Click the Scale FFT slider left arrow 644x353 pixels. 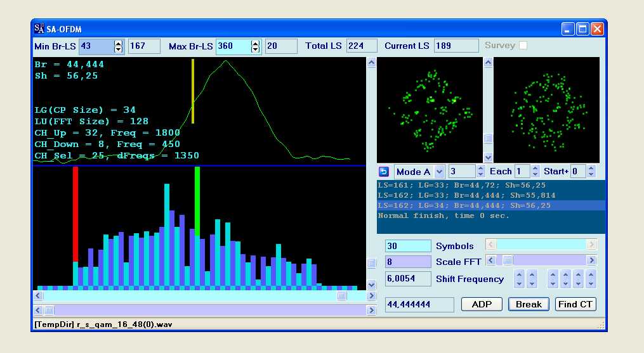(x=491, y=260)
